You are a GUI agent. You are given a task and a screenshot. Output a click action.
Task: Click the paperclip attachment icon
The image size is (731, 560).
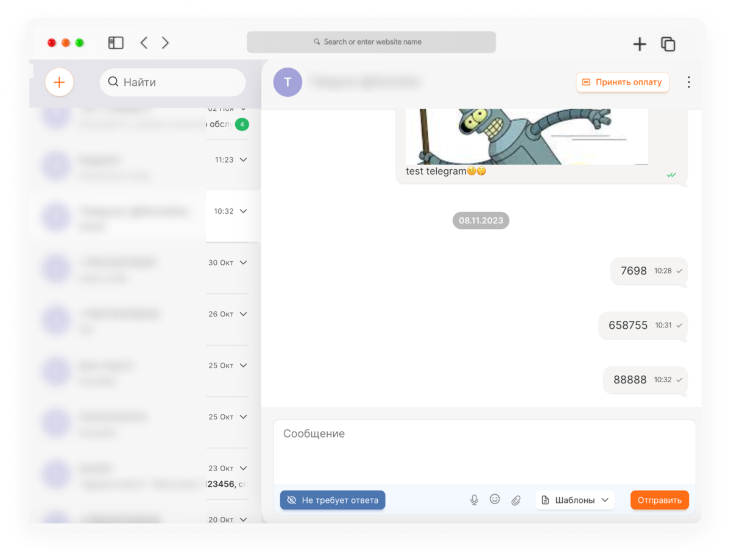(516, 500)
